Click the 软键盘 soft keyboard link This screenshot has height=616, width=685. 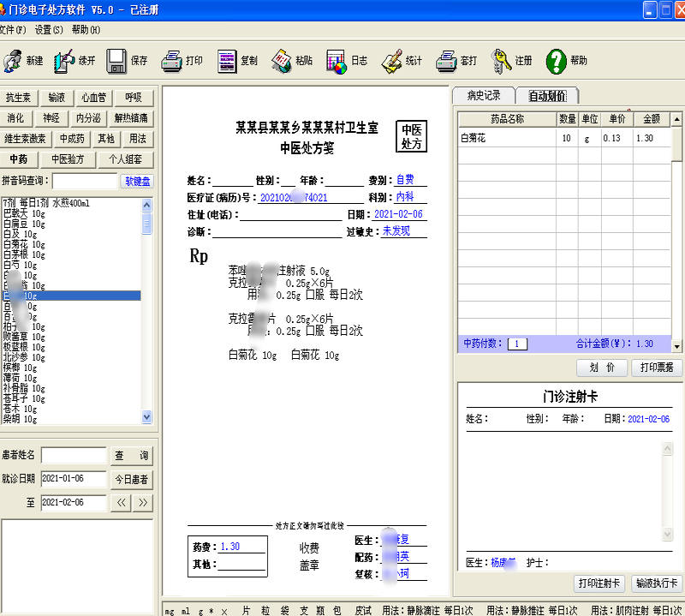(137, 182)
